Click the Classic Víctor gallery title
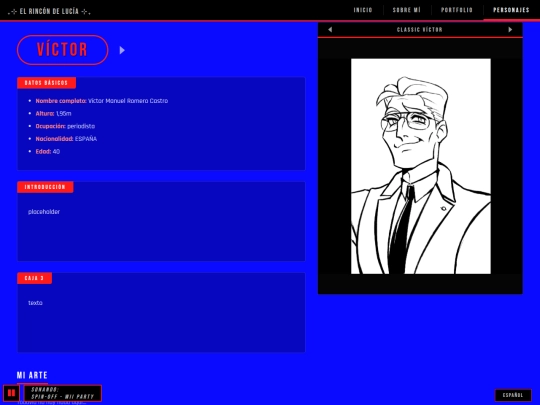Image resolution: width=540 pixels, height=405 pixels. (x=419, y=30)
